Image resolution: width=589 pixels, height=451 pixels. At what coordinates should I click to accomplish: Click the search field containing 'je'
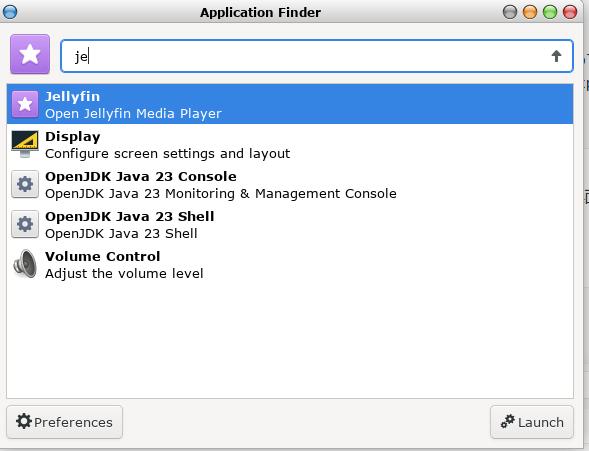(x=317, y=56)
